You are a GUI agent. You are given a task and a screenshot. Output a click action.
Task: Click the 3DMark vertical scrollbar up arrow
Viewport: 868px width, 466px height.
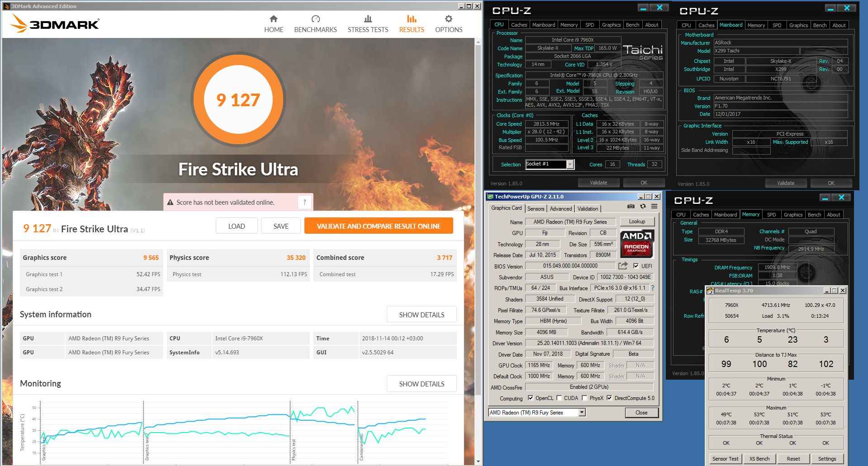[478, 42]
